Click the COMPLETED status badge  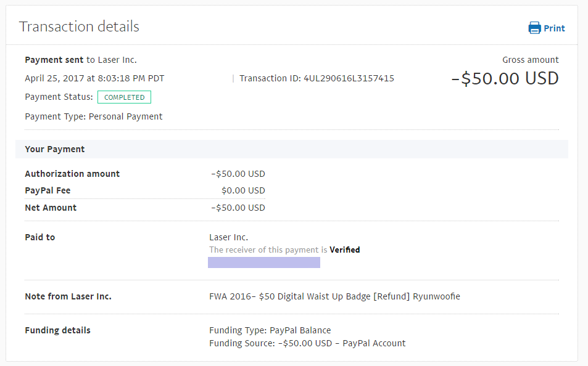click(x=124, y=97)
